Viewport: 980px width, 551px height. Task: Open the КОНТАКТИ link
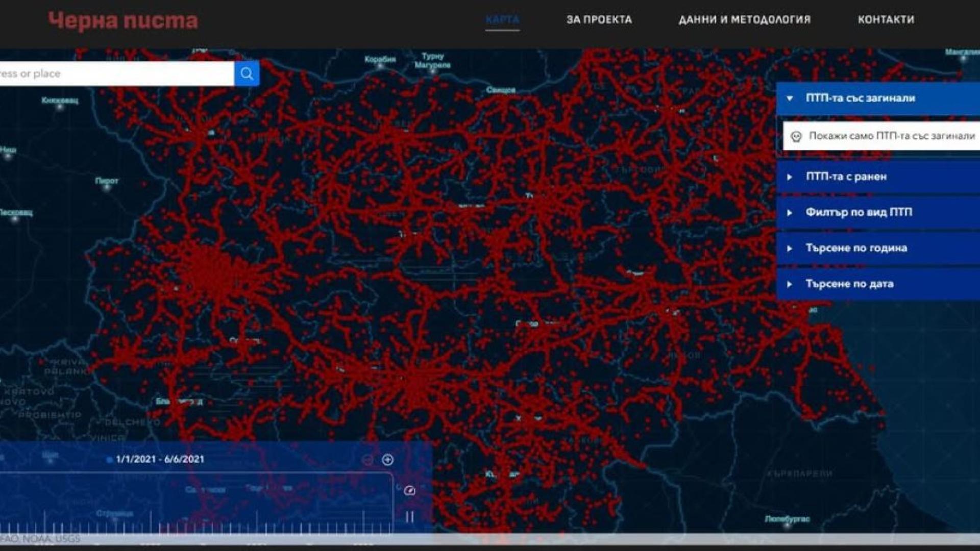click(886, 19)
